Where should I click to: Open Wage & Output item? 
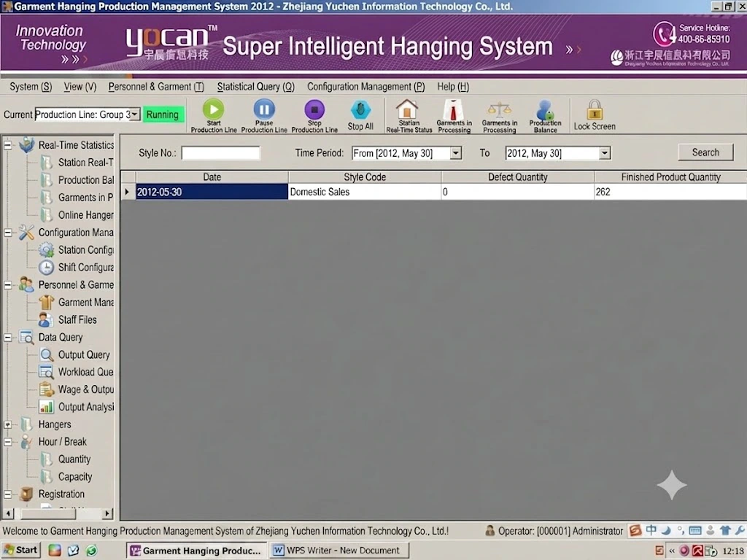(x=76, y=389)
